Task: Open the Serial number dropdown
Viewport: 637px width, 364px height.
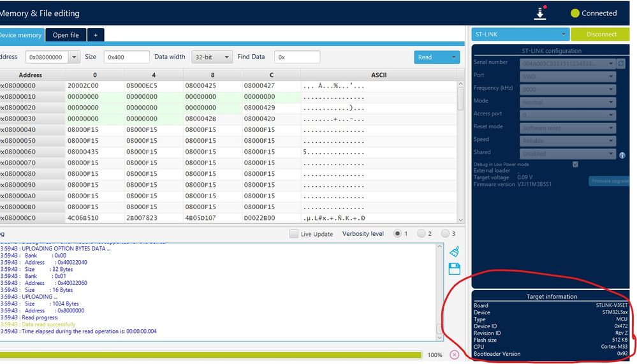Action: point(567,64)
